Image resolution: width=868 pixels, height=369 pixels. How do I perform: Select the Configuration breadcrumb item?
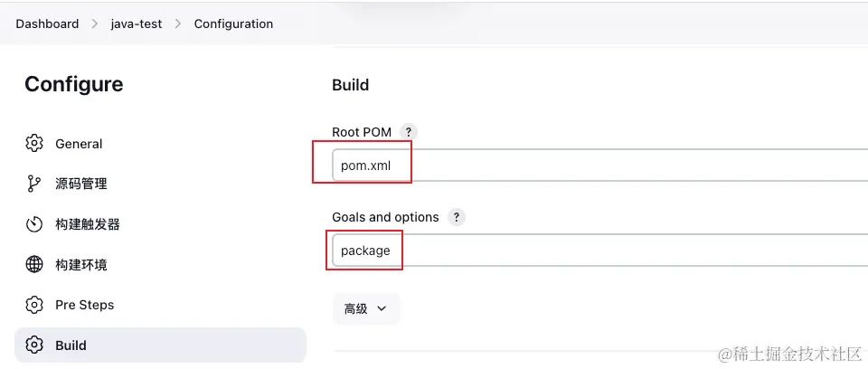[x=233, y=24]
